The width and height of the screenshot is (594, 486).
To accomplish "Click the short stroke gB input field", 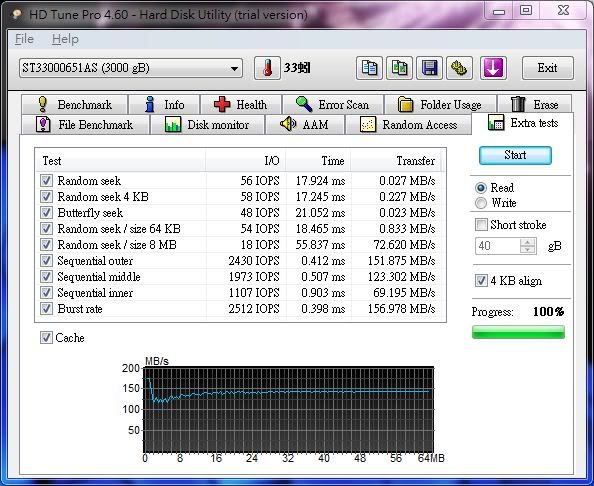I will [x=498, y=246].
